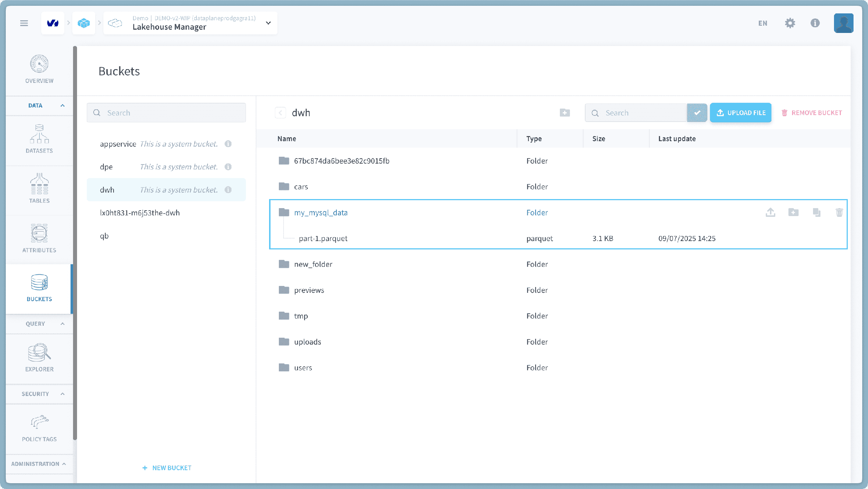Click the 3.1 KB size cell

603,239
